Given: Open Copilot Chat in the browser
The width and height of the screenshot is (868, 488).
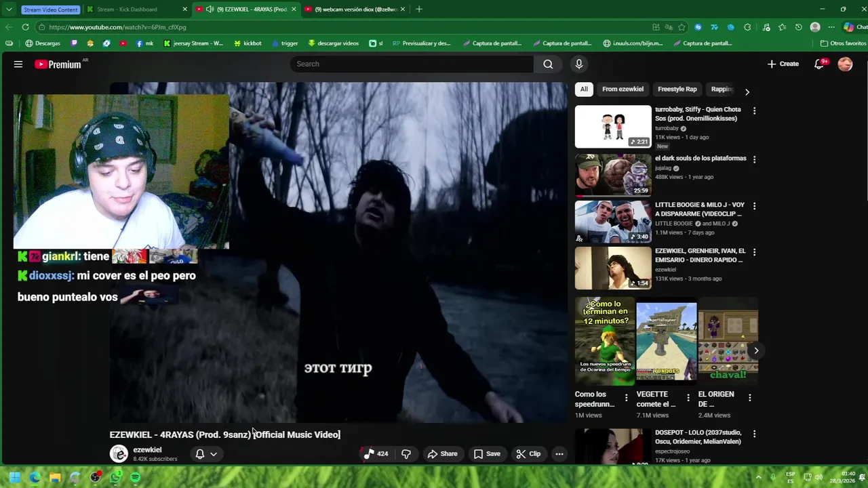Looking at the screenshot, I should click(x=854, y=27).
